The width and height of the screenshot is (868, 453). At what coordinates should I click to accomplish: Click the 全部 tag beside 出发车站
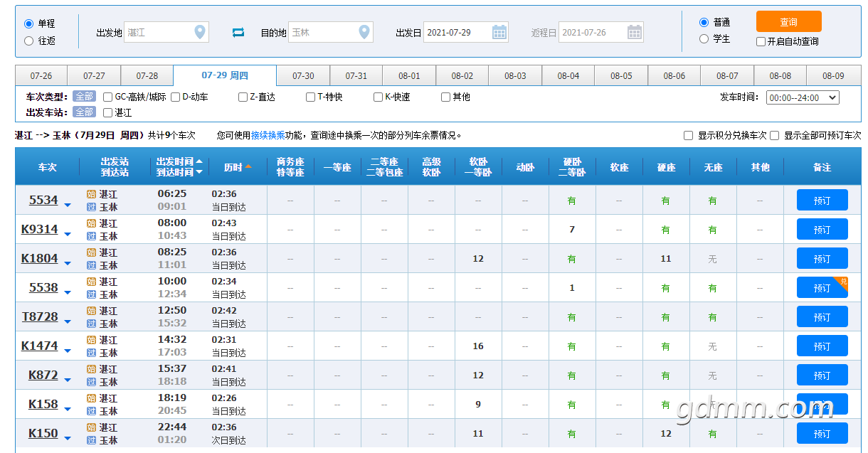click(x=84, y=112)
